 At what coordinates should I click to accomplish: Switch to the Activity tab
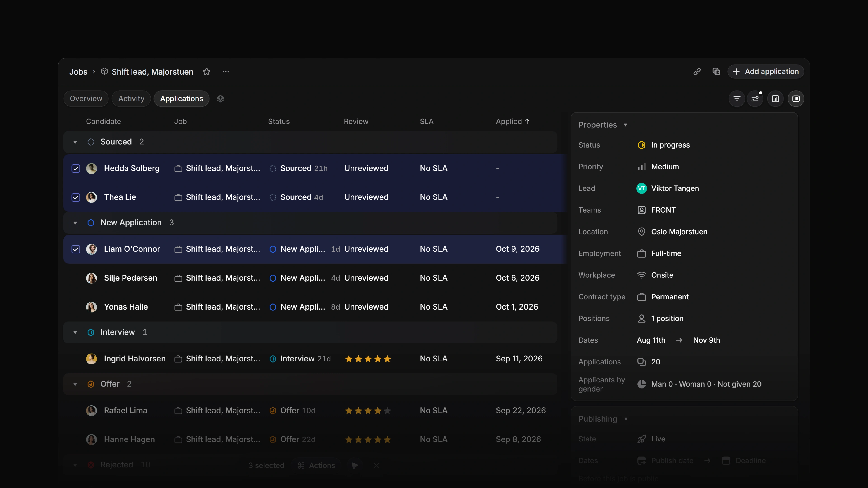pos(131,99)
